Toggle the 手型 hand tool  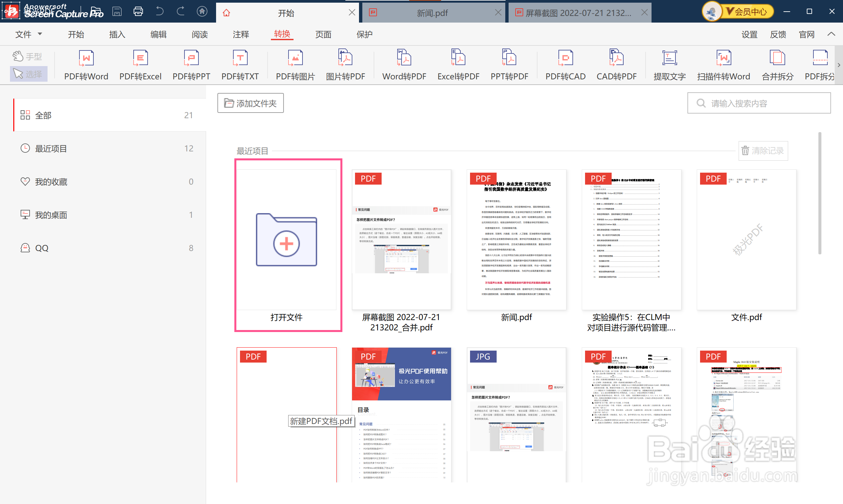pos(28,56)
